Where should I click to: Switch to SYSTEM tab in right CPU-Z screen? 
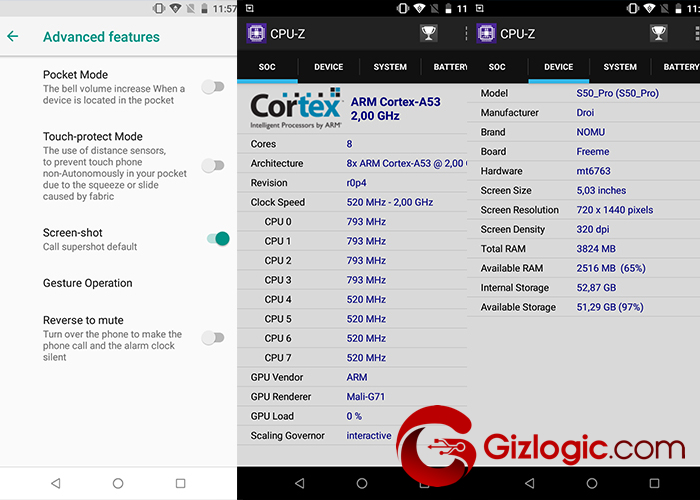pos(620,67)
